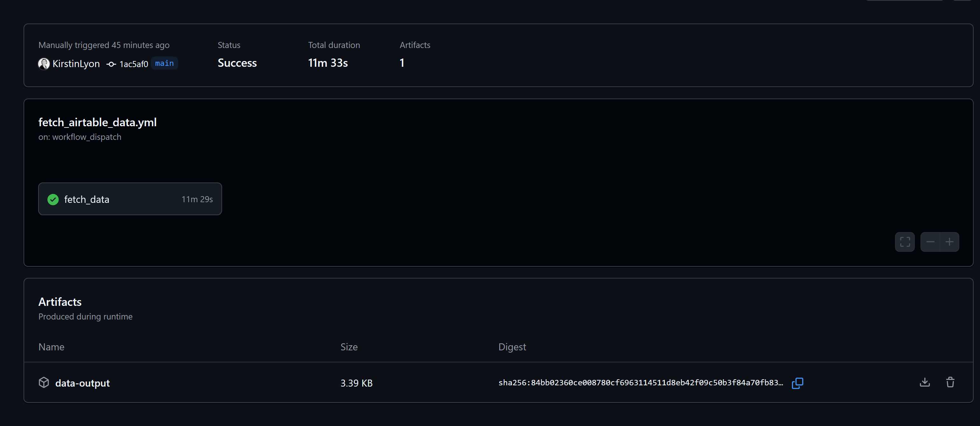Copy the sha256 digest to clipboard
This screenshot has width=980, height=426.
point(797,383)
